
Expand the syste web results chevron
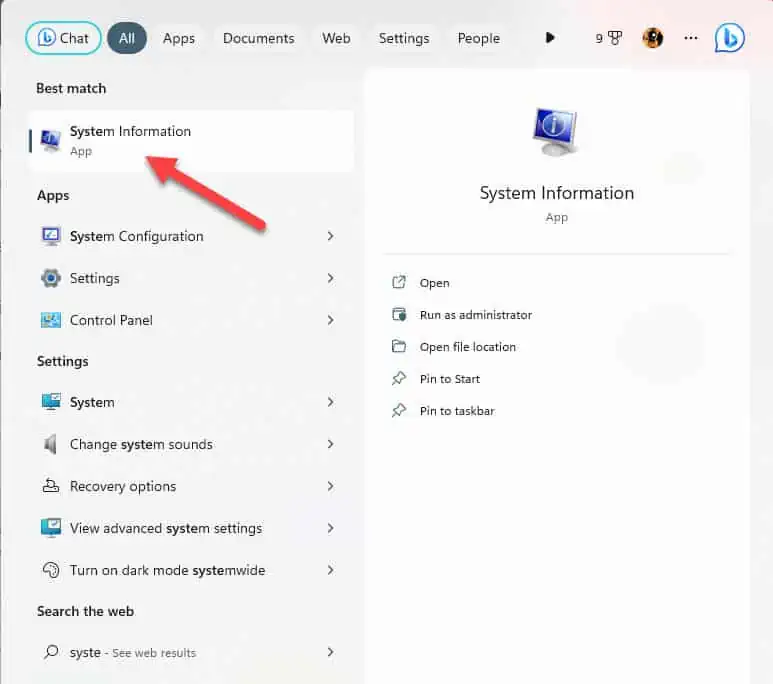pyautogui.click(x=330, y=652)
